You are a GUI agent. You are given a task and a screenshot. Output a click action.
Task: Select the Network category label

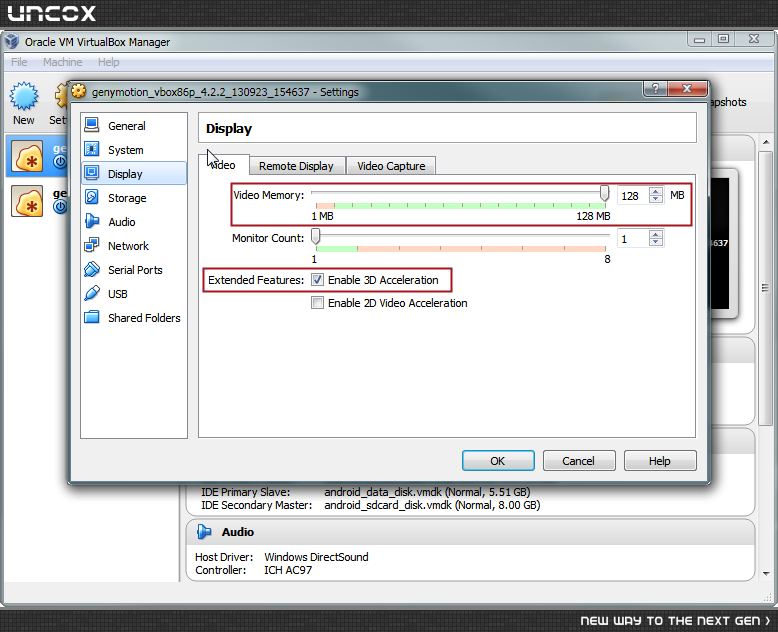(x=128, y=246)
